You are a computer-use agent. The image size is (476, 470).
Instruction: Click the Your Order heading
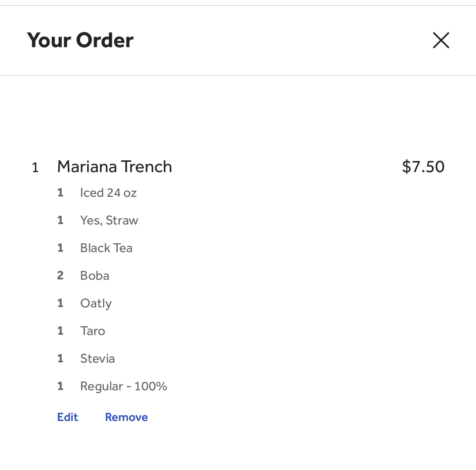80,40
